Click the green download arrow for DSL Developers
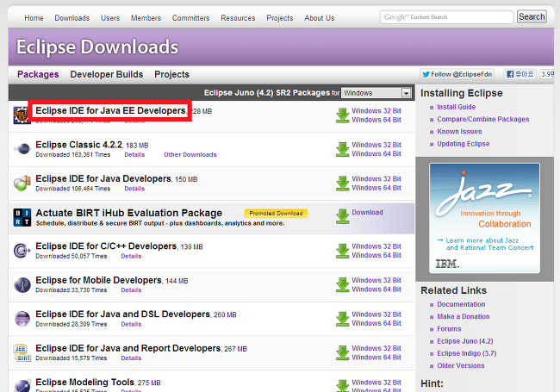 (x=343, y=319)
